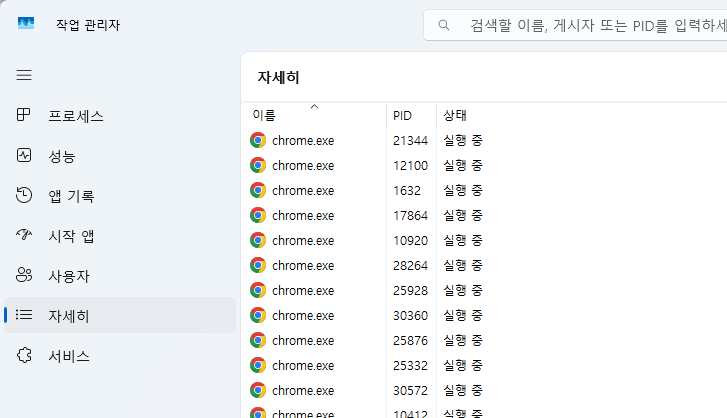Select chrome.exe name with PID 12100
The width and height of the screenshot is (727, 418).
click(303, 165)
